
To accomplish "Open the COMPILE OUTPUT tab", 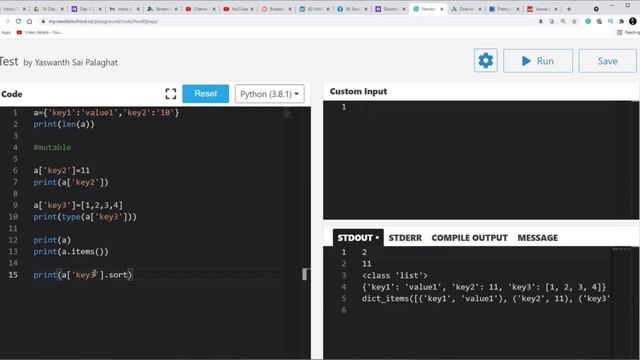I will pos(469,238).
